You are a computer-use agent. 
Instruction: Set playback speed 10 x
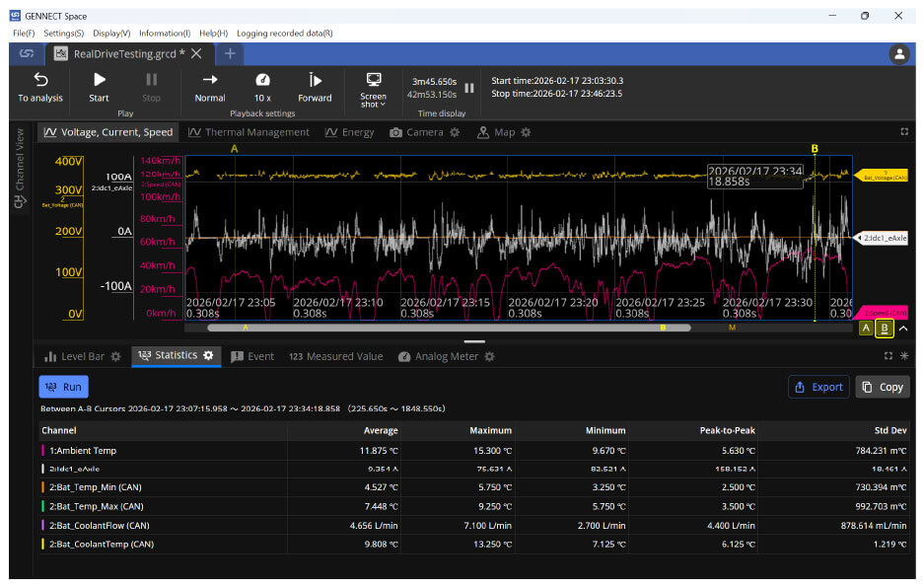tap(262, 87)
